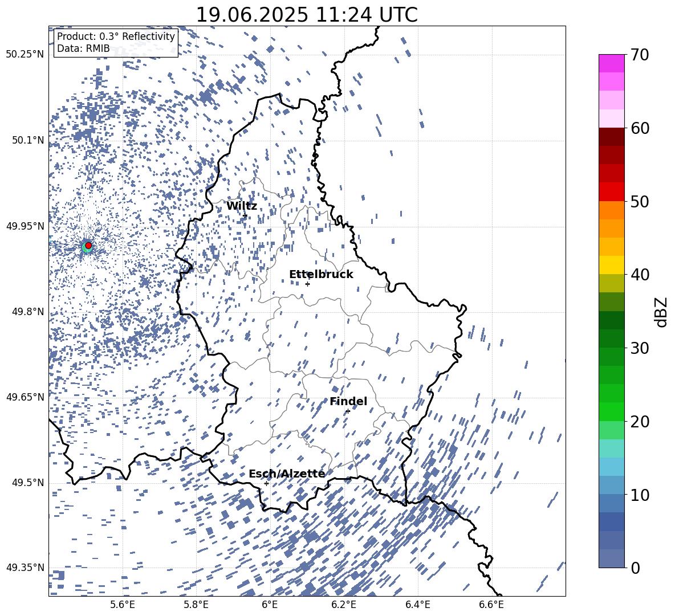Screen dimensions: 675x616
Task: Click the 50 colorbar tick label
Action: click(640, 202)
